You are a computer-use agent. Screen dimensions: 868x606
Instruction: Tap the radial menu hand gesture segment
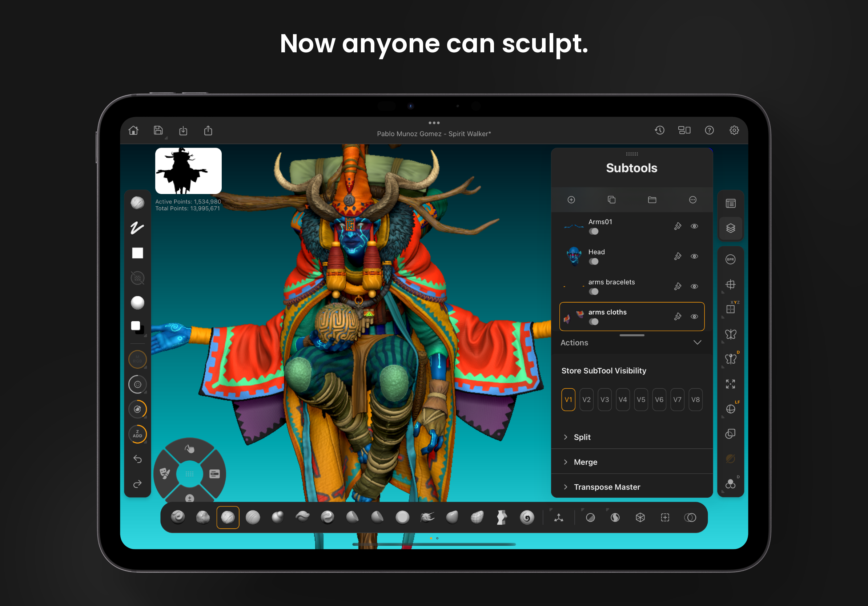pos(189,448)
